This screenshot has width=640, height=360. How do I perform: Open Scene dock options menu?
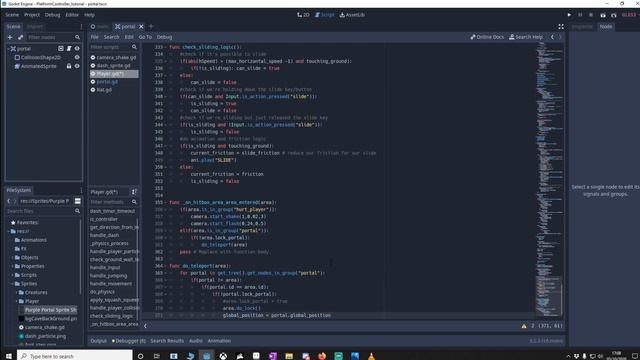click(x=81, y=27)
